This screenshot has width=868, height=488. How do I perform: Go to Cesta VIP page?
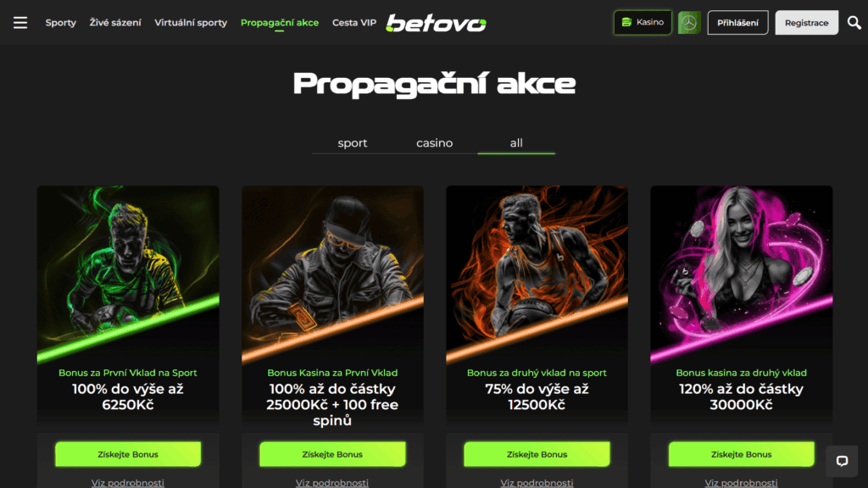pos(354,23)
